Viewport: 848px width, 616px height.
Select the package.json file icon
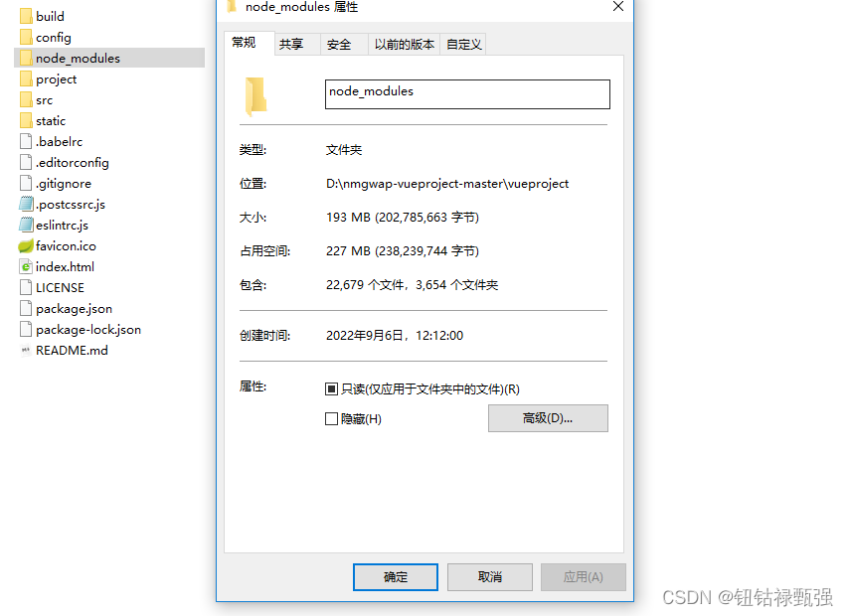click(26, 309)
